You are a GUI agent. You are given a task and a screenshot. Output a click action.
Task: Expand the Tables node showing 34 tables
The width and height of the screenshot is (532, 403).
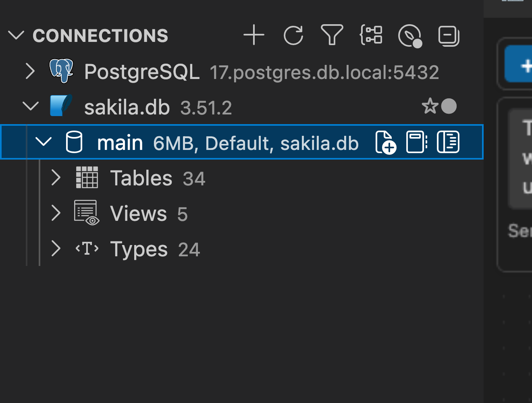tap(56, 178)
